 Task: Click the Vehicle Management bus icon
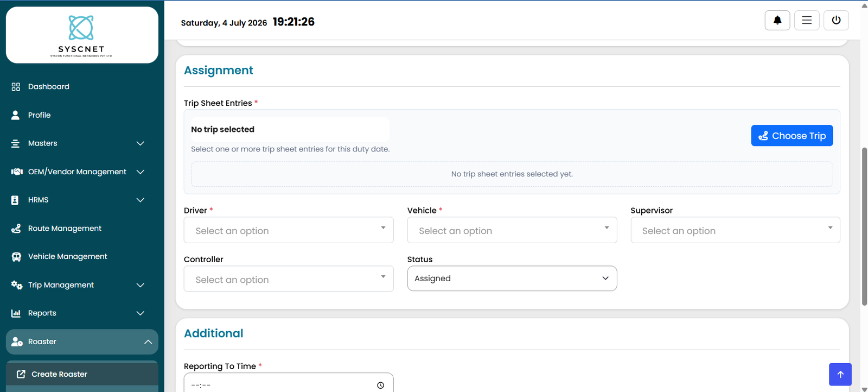coord(16,257)
